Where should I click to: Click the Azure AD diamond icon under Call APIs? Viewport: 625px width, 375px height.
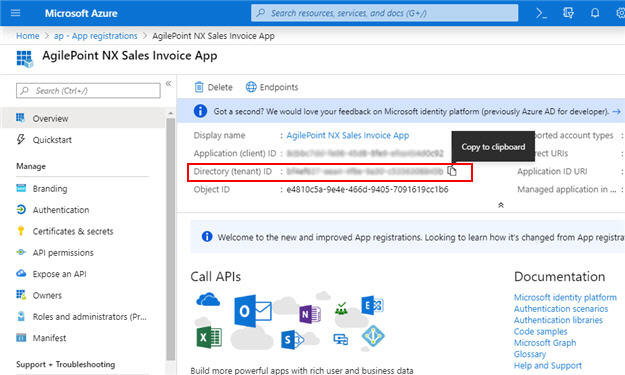click(x=373, y=336)
